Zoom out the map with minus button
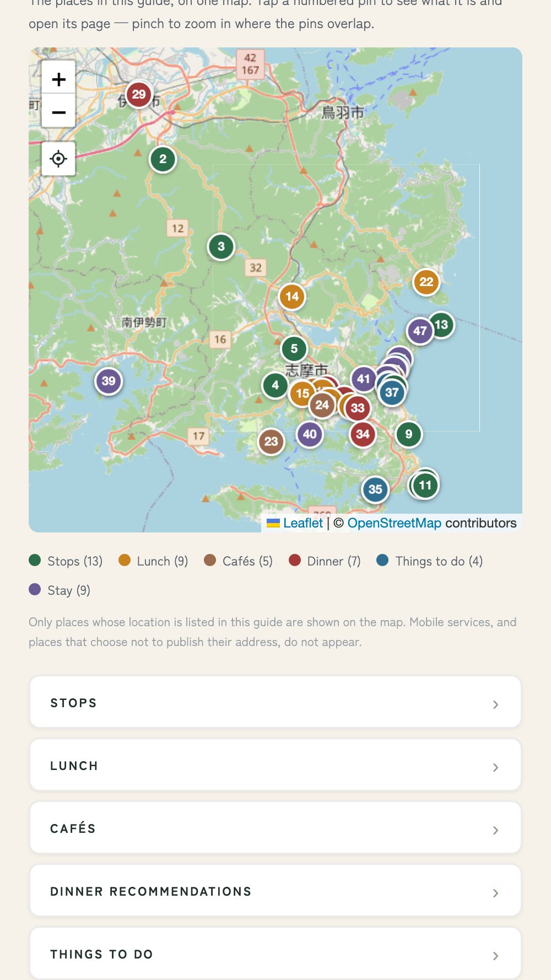551x980 pixels. click(58, 112)
